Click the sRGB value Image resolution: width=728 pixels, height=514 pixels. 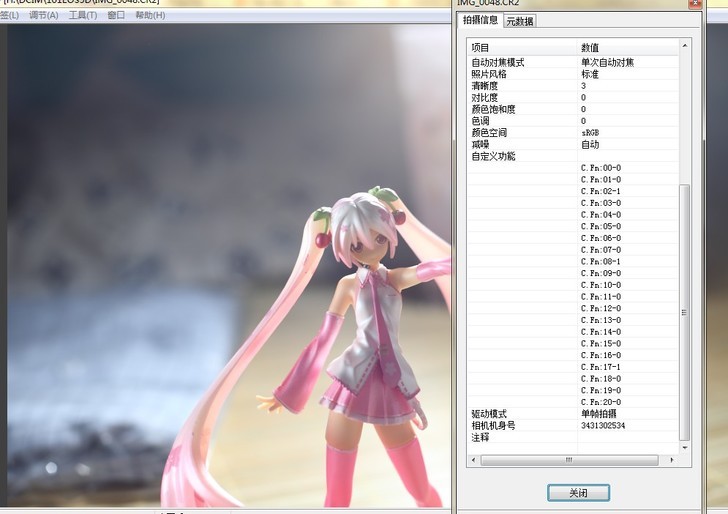point(590,133)
